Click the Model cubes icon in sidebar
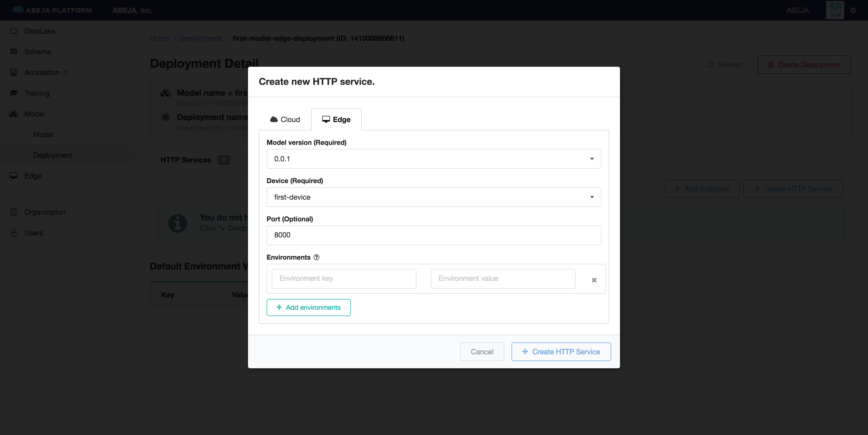Screen dimensions: 868x435 pyautogui.click(x=13, y=114)
